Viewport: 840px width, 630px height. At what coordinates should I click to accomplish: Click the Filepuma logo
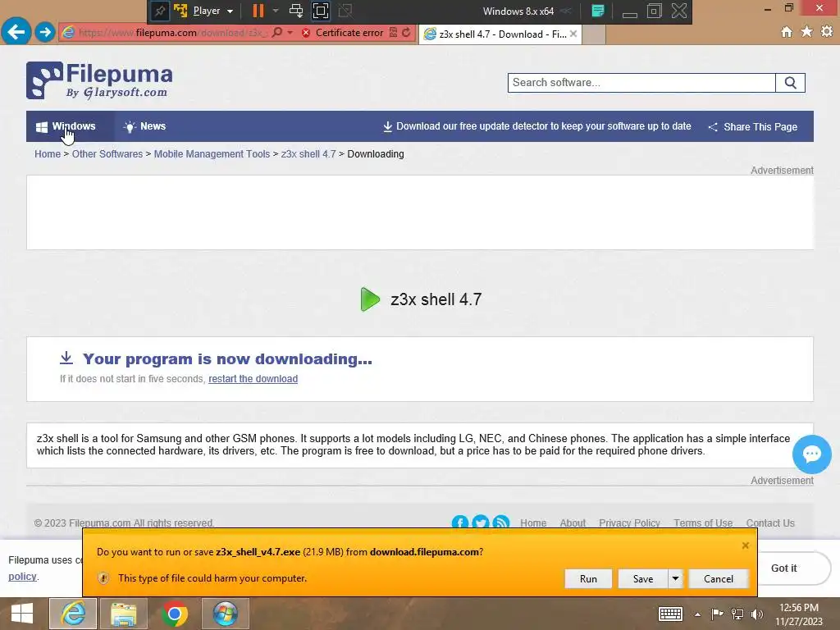[x=99, y=80]
